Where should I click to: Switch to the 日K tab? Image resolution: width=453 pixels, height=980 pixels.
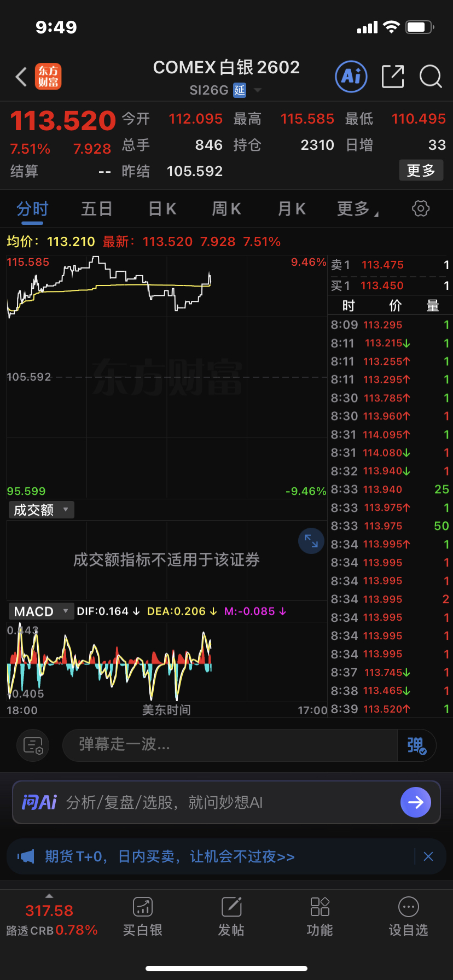coord(162,208)
